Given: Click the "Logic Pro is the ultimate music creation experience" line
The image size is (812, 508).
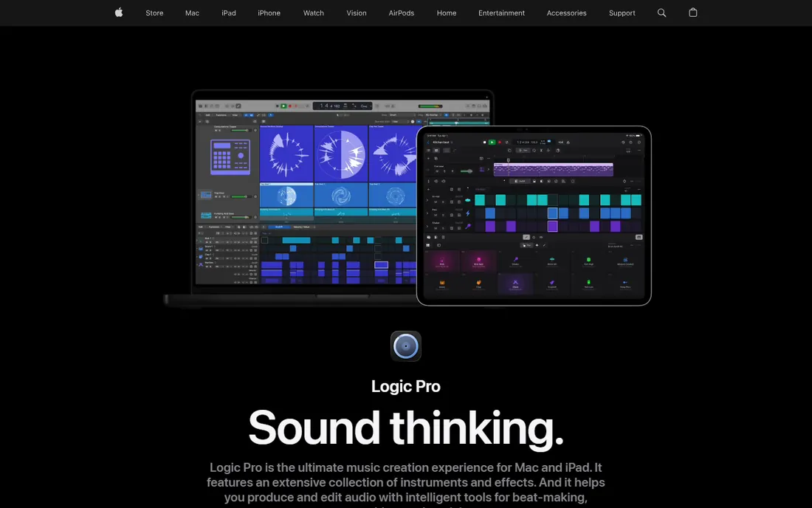Looking at the screenshot, I should pyautogui.click(x=406, y=467).
